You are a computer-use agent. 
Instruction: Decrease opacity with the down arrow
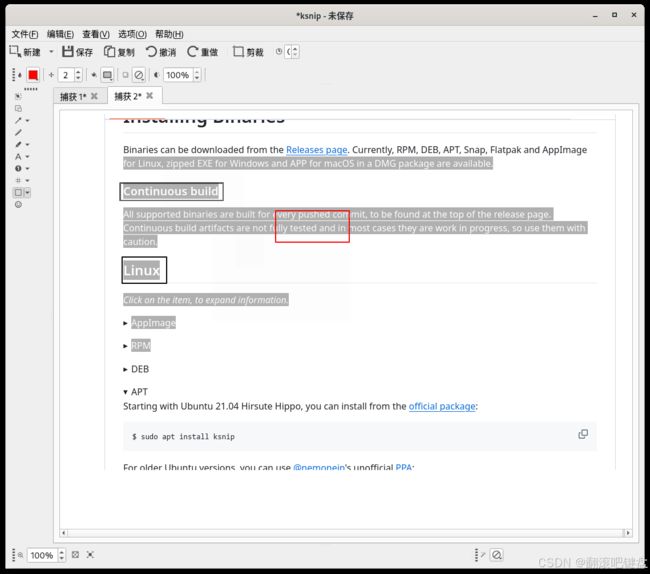tap(197, 78)
